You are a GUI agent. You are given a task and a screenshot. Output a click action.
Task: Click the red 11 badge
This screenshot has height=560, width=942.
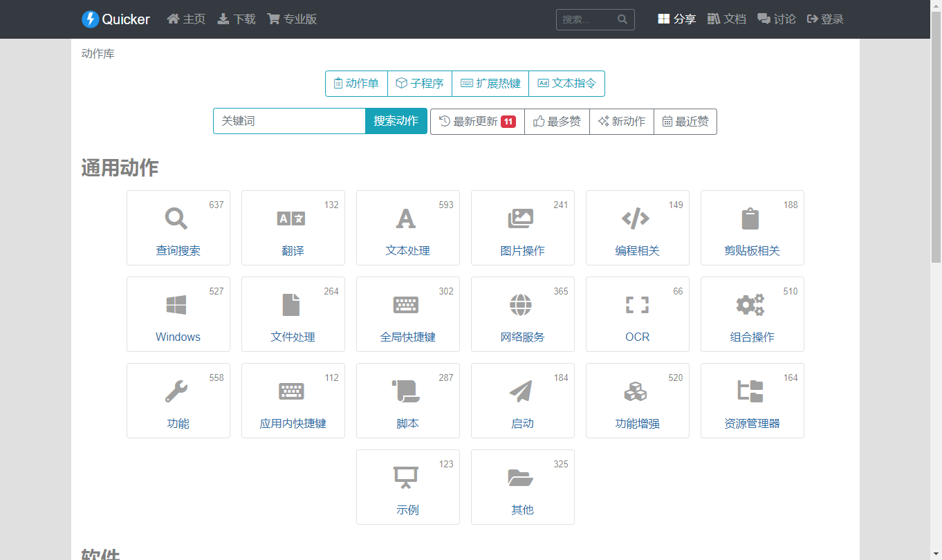(508, 122)
